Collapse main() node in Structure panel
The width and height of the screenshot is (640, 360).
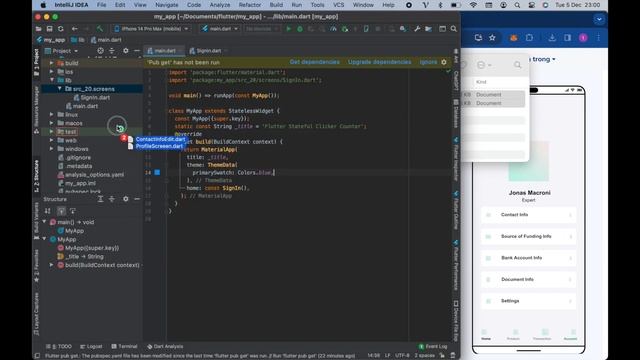click(44, 222)
